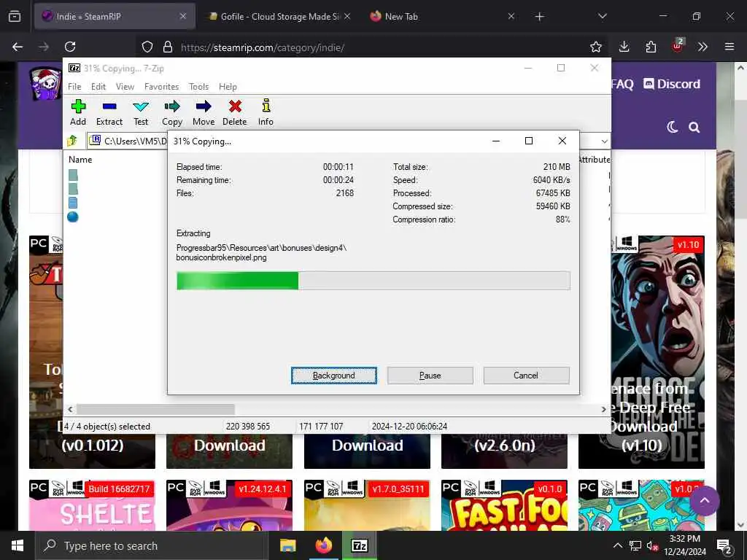Bookmark this page with the star
747x560 pixels.
595,47
